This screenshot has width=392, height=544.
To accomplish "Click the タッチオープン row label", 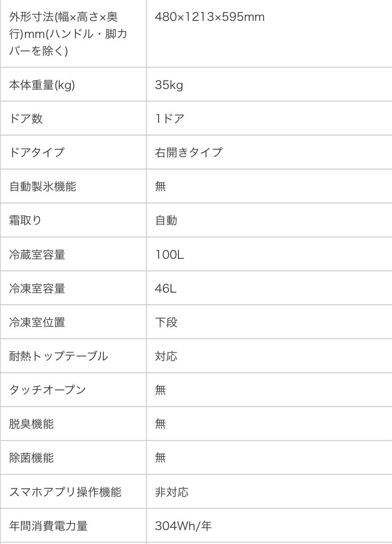I will pyautogui.click(x=48, y=390).
